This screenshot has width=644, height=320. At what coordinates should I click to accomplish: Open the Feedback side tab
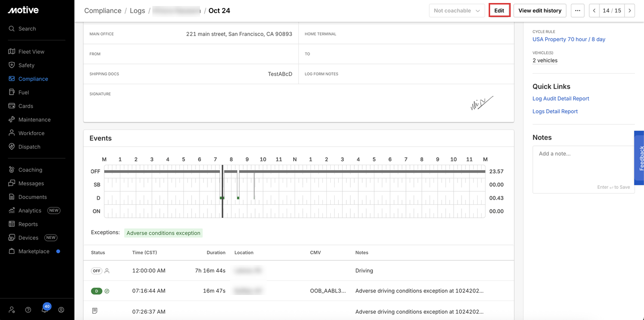(640, 158)
